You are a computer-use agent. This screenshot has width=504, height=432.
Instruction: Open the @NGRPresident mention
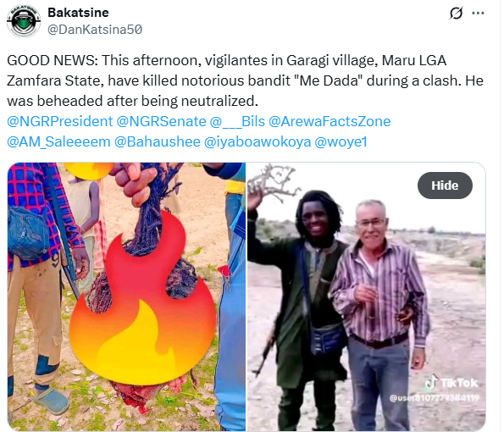pyautogui.click(x=60, y=121)
